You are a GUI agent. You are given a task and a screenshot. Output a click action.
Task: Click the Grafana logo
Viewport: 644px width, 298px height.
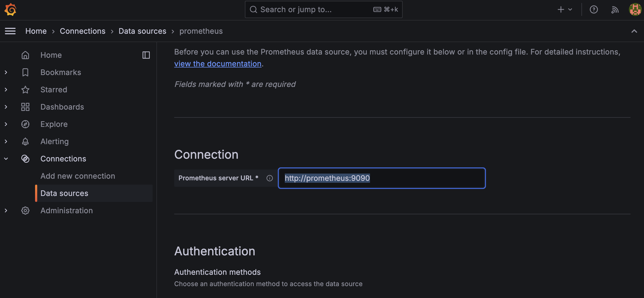click(x=11, y=9)
